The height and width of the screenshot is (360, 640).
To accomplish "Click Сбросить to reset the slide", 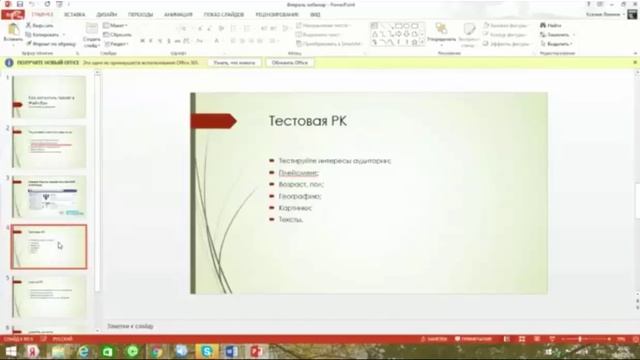I will (x=118, y=35).
